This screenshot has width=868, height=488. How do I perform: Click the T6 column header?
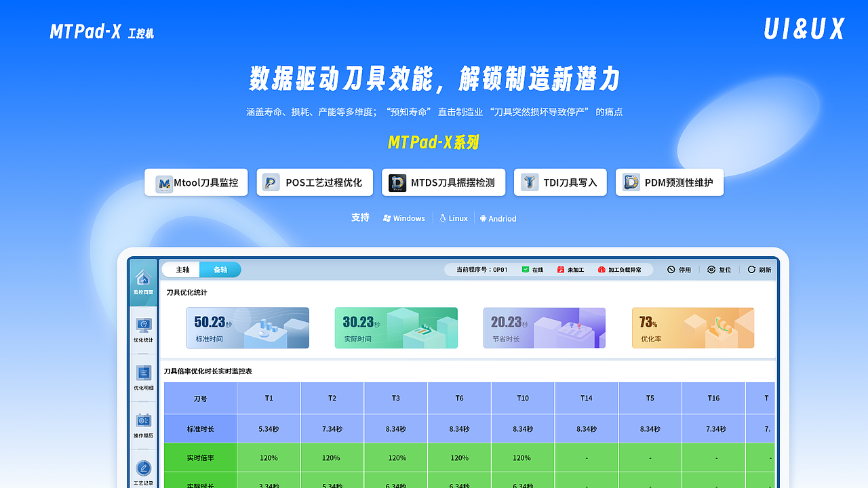click(x=459, y=398)
